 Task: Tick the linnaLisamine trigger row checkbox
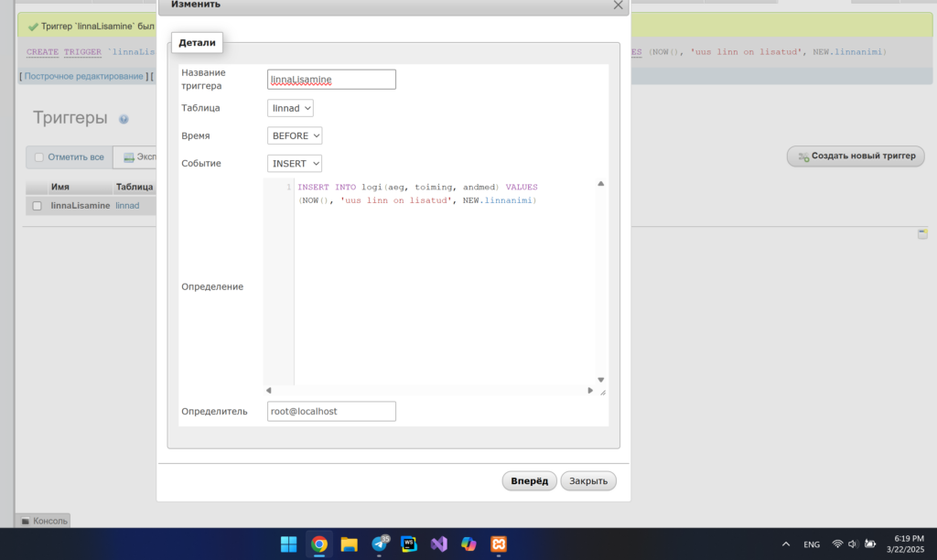[x=37, y=206]
